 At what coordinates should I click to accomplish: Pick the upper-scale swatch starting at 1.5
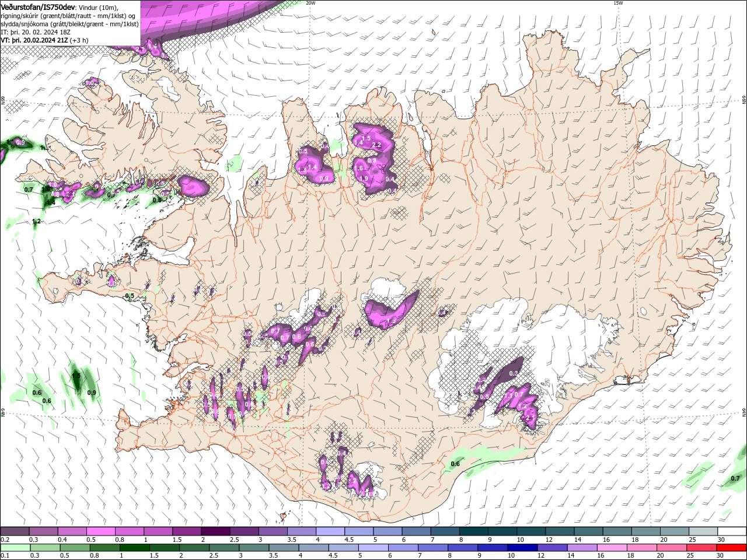[x=186, y=531]
